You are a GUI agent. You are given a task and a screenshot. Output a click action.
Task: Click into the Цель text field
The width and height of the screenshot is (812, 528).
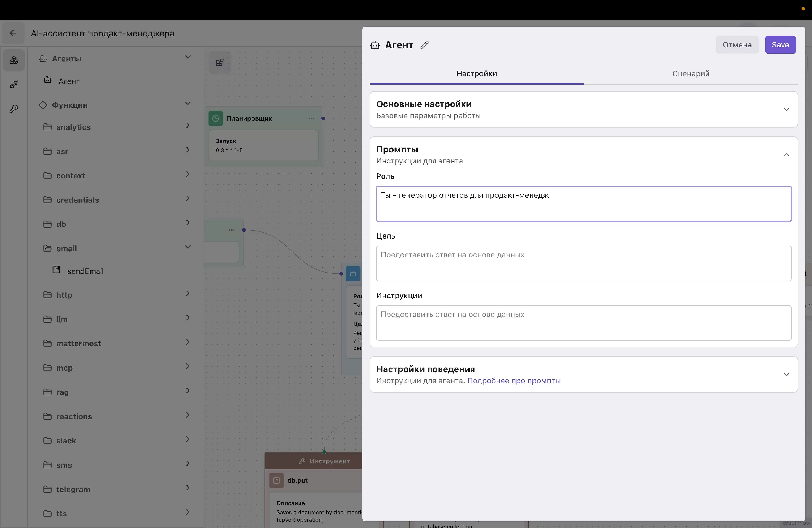(x=583, y=263)
